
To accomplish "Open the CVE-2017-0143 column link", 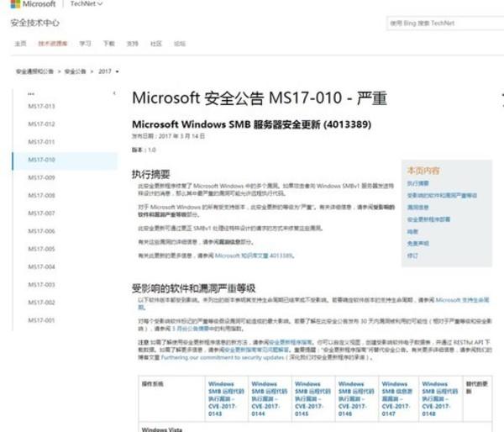I will tap(226, 398).
